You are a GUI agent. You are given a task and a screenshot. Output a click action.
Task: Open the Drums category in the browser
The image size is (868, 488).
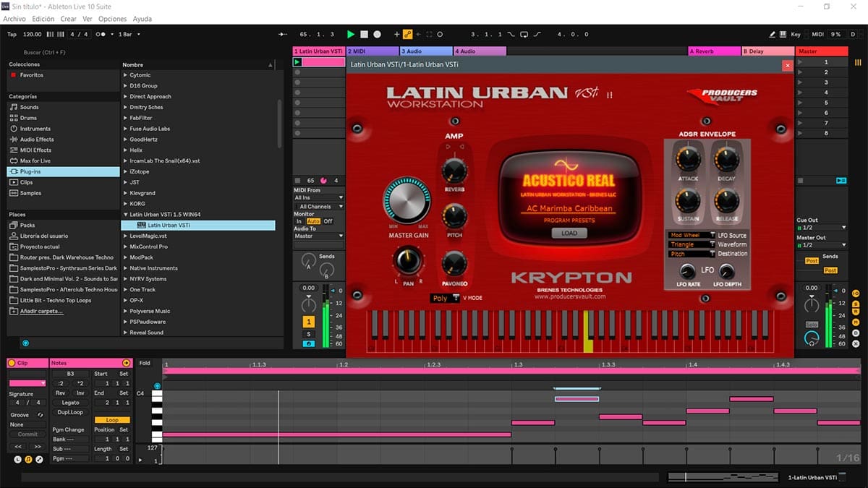click(x=28, y=118)
